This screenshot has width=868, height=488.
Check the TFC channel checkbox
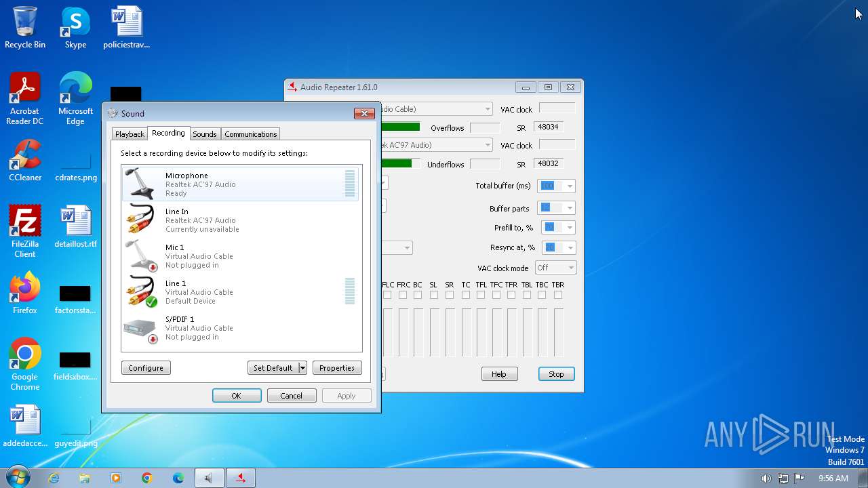click(496, 295)
